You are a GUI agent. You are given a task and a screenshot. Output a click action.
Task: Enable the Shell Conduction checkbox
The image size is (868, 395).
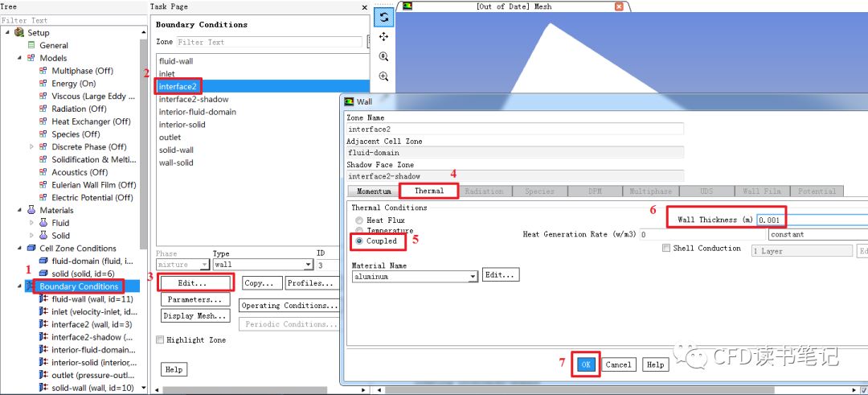(x=666, y=249)
